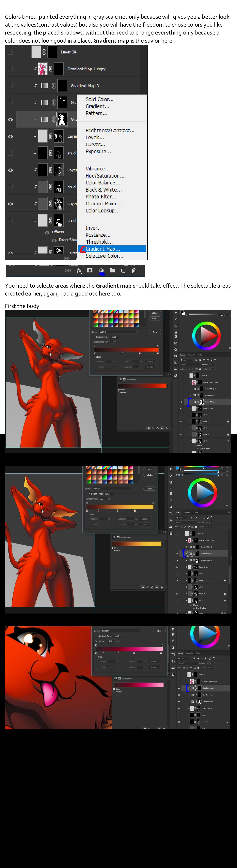Screen dimensions: 237x868
Task: Select Gradient Map 1 copy thumbnail, top panel
Action: click(x=42, y=69)
